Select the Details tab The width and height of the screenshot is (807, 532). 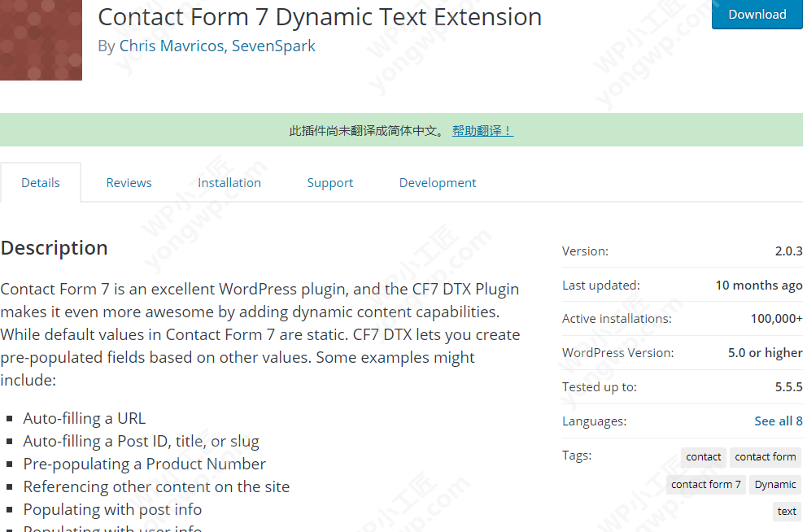tap(41, 182)
